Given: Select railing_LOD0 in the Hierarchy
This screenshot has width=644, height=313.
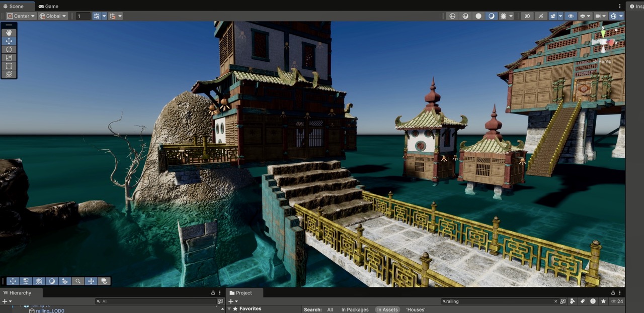Looking at the screenshot, I should coord(50,310).
